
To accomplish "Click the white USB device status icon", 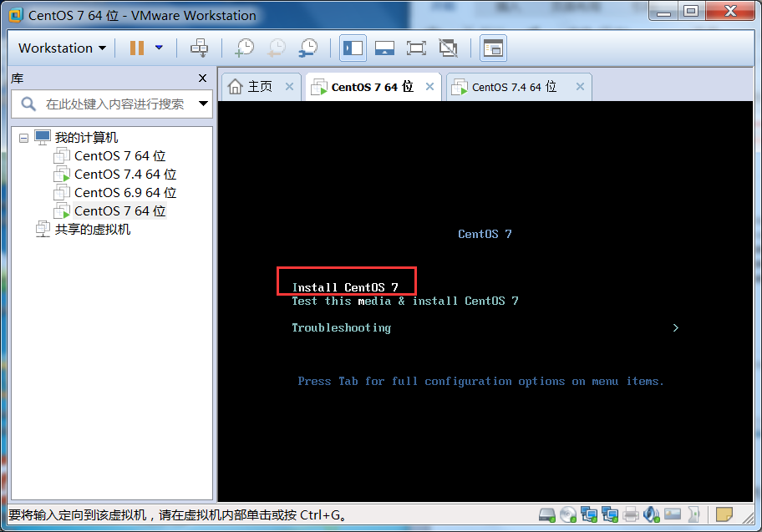I will tap(693, 514).
